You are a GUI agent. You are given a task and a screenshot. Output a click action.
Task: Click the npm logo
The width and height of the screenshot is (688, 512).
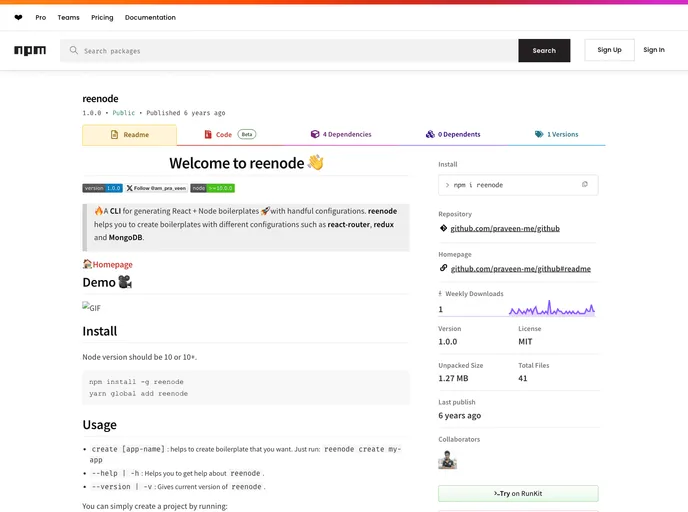pos(30,50)
